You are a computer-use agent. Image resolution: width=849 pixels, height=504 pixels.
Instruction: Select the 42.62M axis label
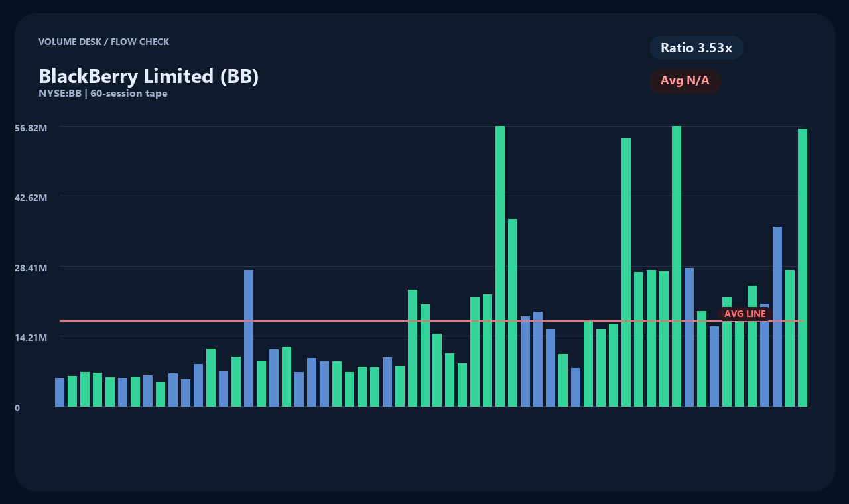31,197
